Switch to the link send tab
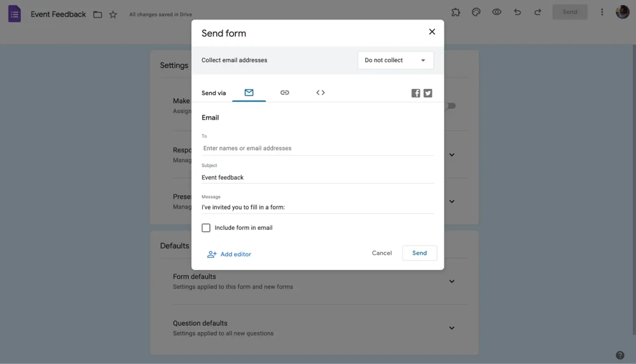The width and height of the screenshot is (636, 364). pos(284,93)
